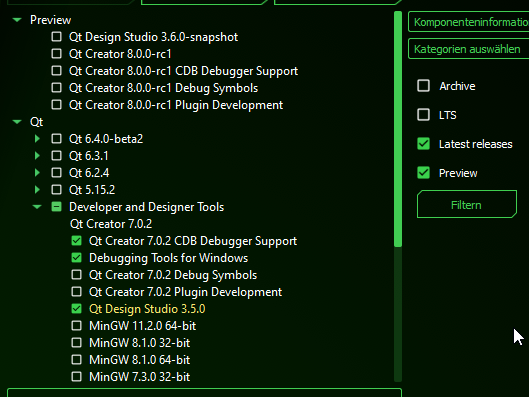Tick the Qt 6.3.1 checkbox
Viewport: 529px width, 397px height.
[56, 155]
